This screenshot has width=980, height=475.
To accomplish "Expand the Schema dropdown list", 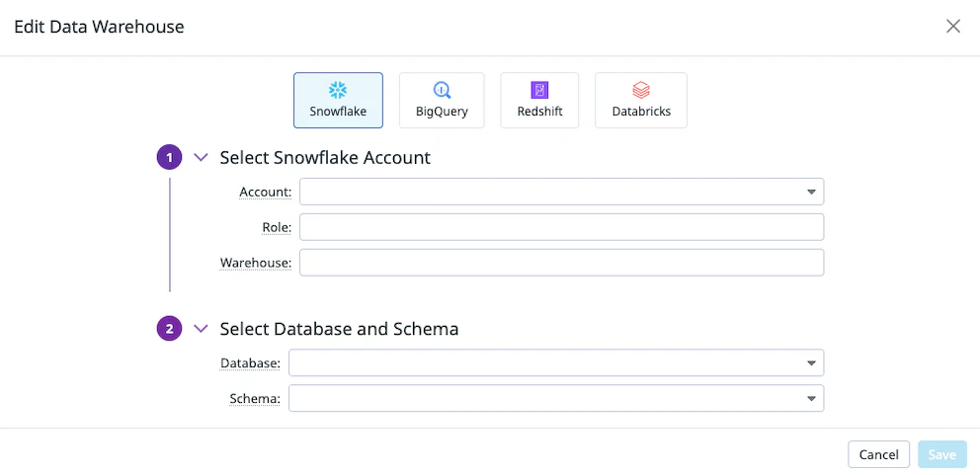I will (810, 399).
